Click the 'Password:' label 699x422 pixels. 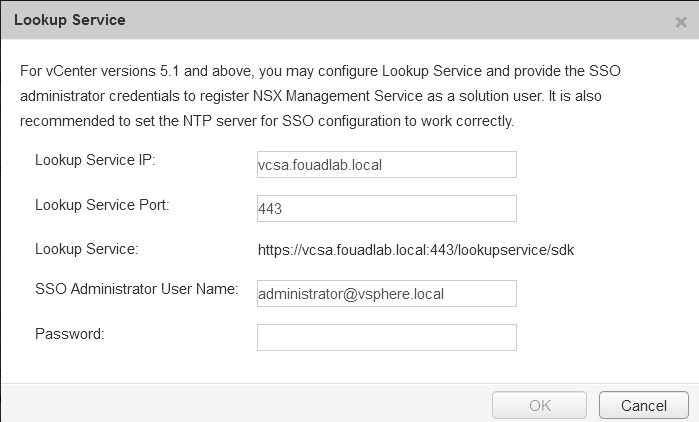pyautogui.click(x=69, y=333)
